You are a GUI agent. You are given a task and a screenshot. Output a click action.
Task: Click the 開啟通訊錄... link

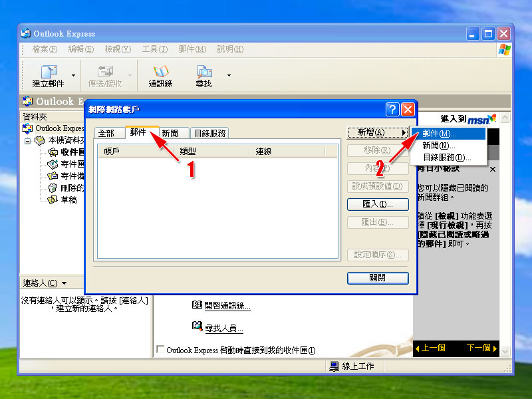pos(227,305)
